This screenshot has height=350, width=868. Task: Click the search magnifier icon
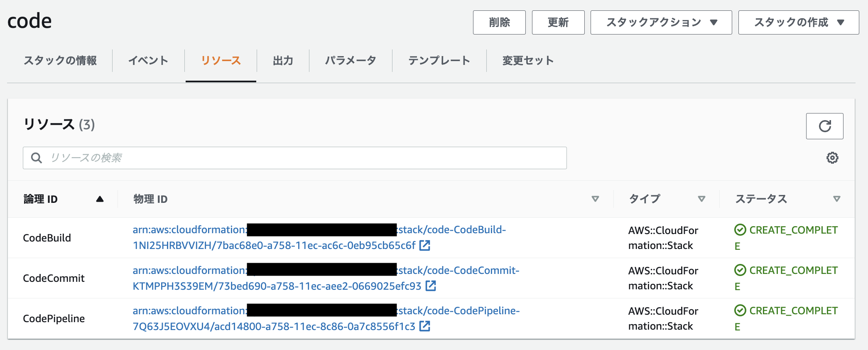tap(37, 158)
